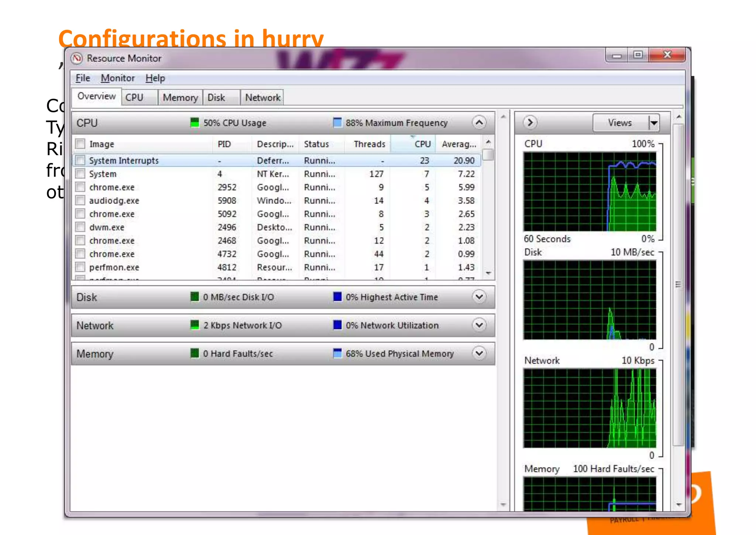
Task: Expand the Disk section
Action: [479, 297]
